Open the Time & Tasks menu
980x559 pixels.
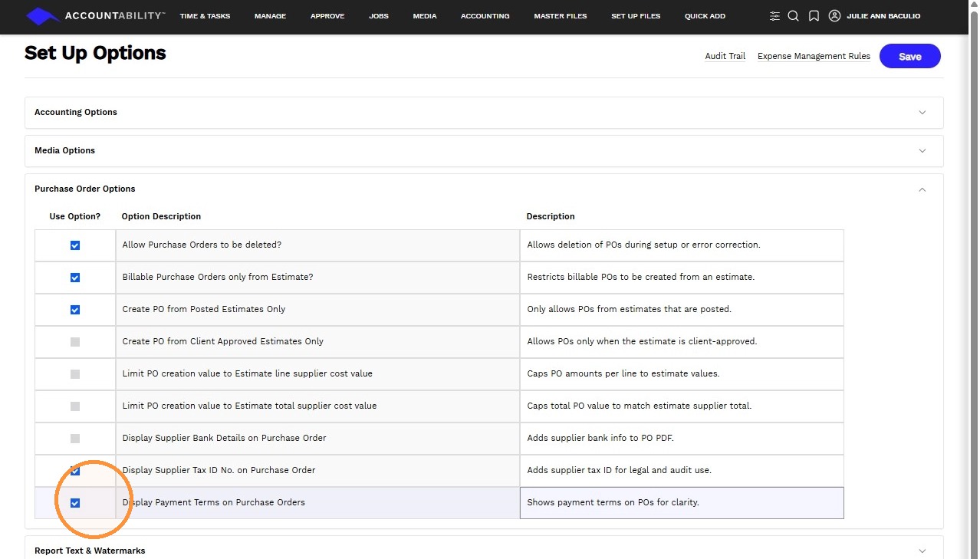[x=205, y=16]
